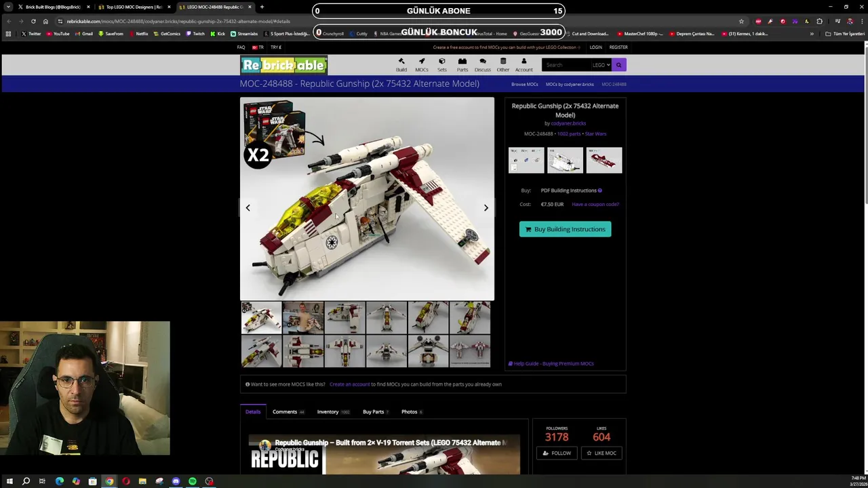This screenshot has width=868, height=488.
Task: Click the Chrome address bar URL
Action: (178, 21)
